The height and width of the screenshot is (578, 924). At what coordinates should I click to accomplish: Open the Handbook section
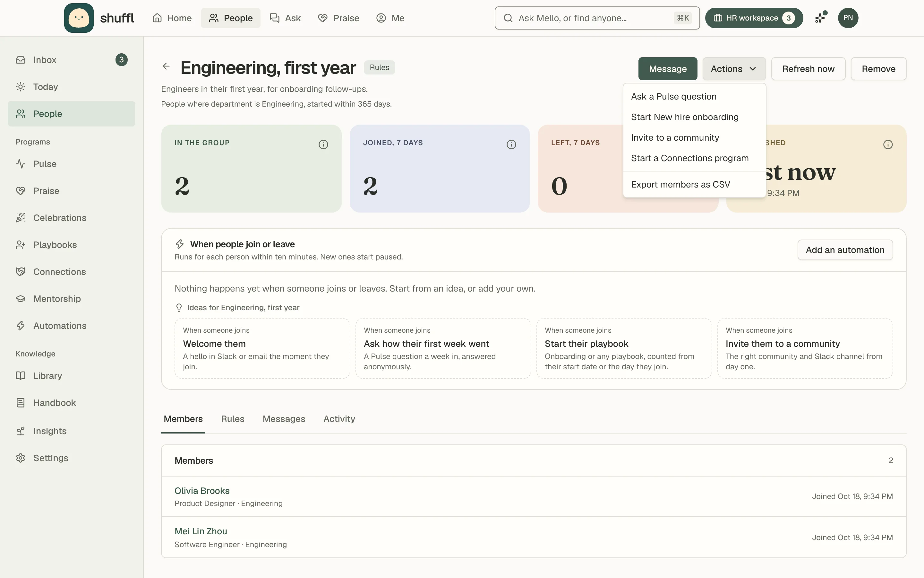(72, 403)
